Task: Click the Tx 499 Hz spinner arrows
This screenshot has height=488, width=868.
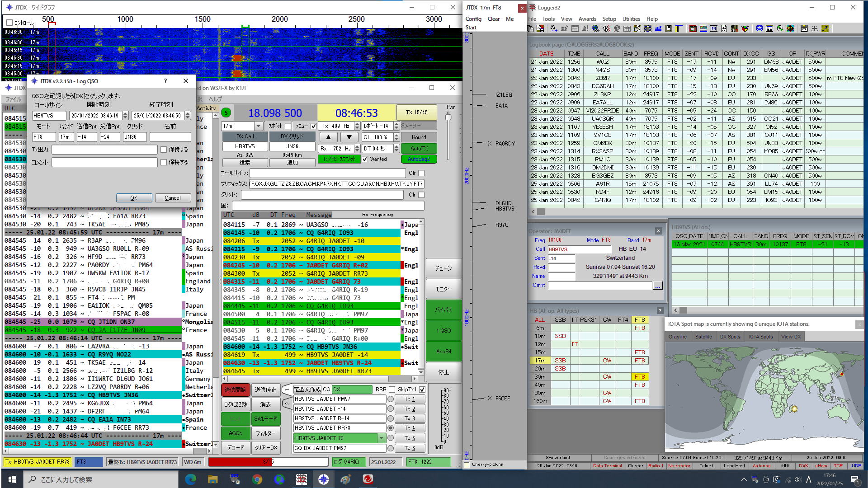Action: point(357,126)
